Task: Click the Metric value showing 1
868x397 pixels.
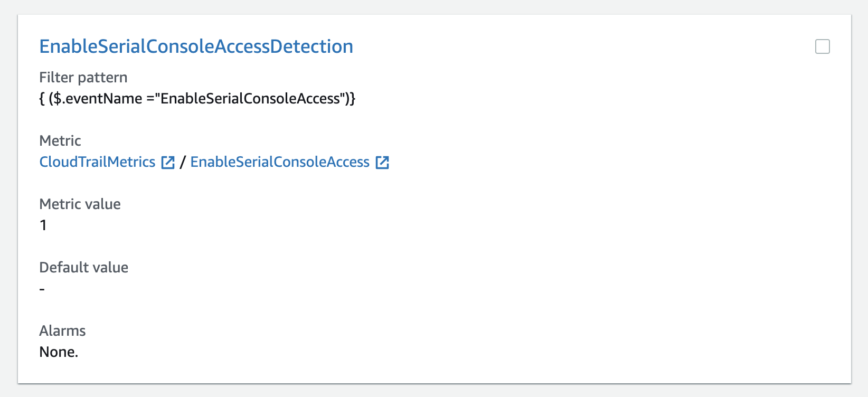Action: pyautogui.click(x=43, y=225)
